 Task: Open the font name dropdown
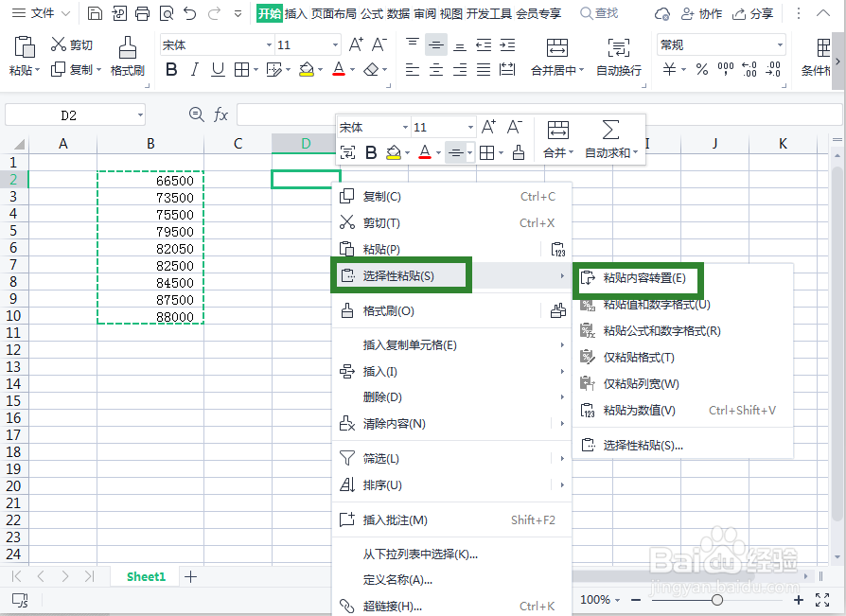point(266,44)
